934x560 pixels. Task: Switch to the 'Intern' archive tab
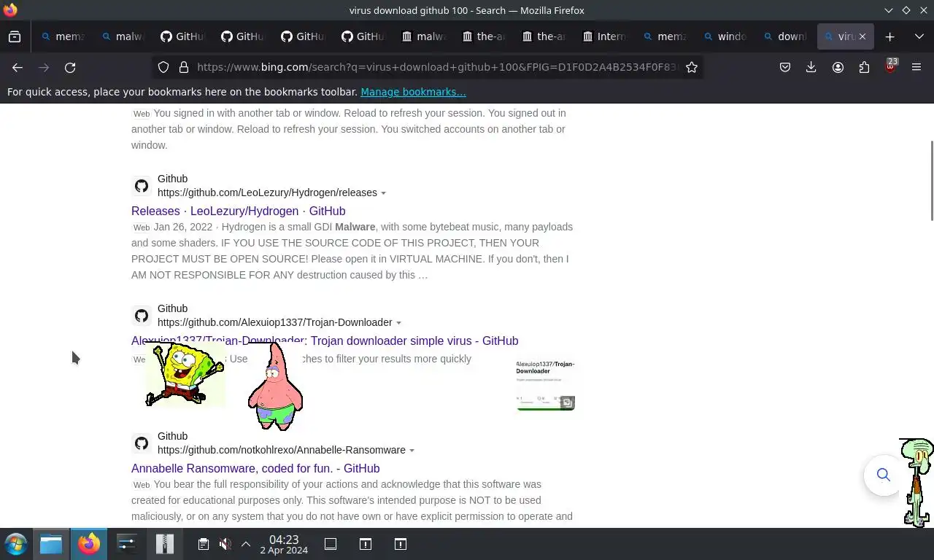(606, 36)
